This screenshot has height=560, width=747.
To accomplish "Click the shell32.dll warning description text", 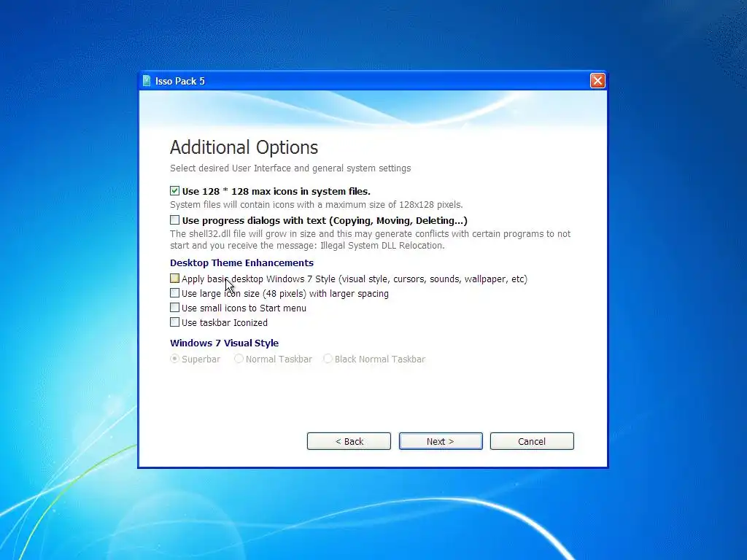I will (370, 239).
